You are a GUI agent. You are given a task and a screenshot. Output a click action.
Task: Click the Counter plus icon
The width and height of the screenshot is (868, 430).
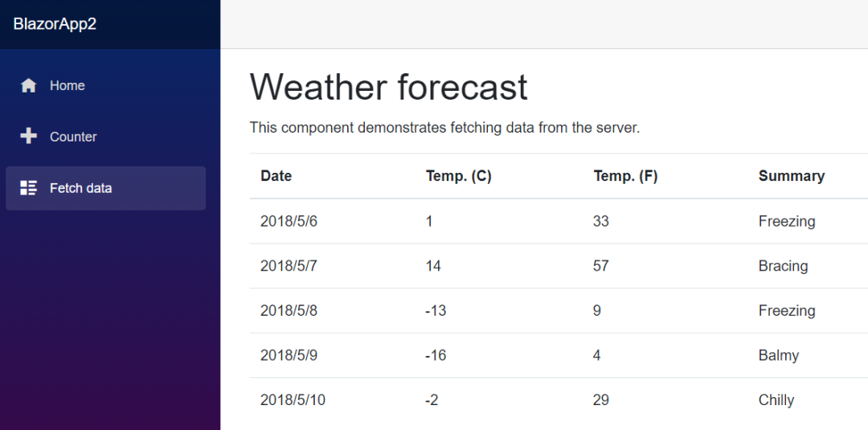[x=28, y=136]
